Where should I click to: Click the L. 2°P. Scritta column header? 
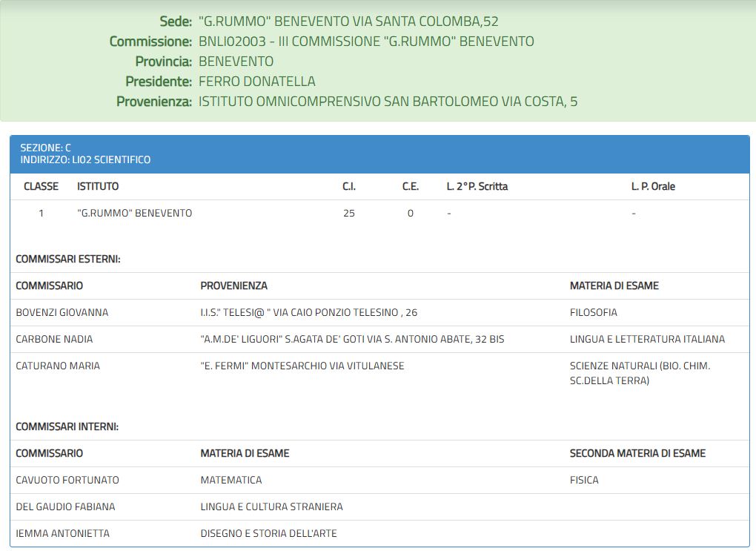(x=477, y=186)
